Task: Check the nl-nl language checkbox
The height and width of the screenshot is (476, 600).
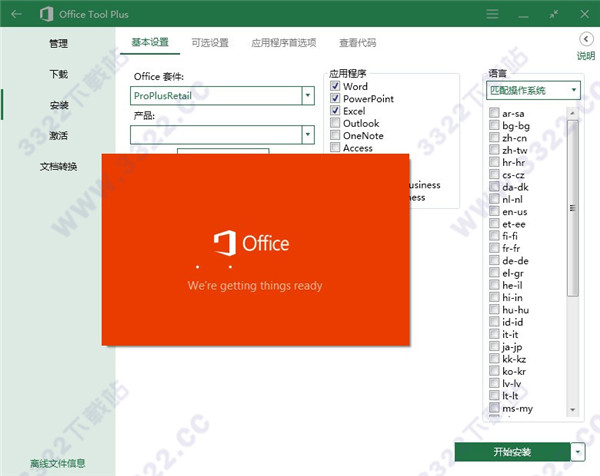Action: (x=494, y=199)
